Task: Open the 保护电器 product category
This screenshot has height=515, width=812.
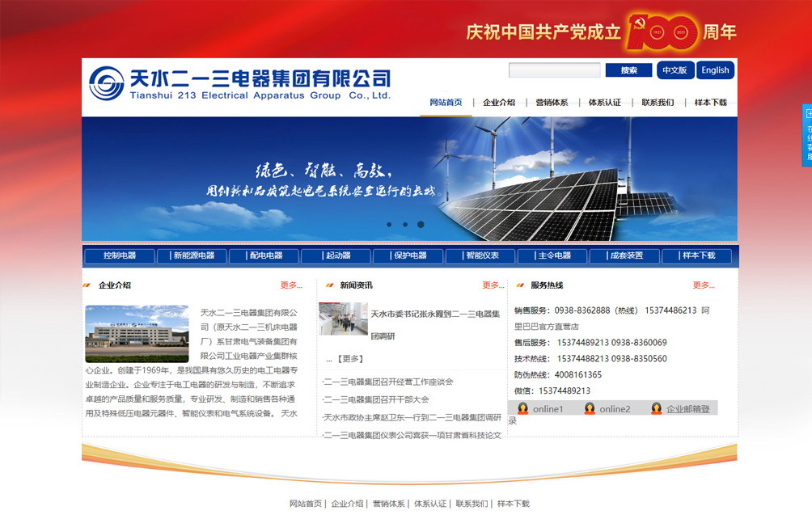Action: coord(408,255)
